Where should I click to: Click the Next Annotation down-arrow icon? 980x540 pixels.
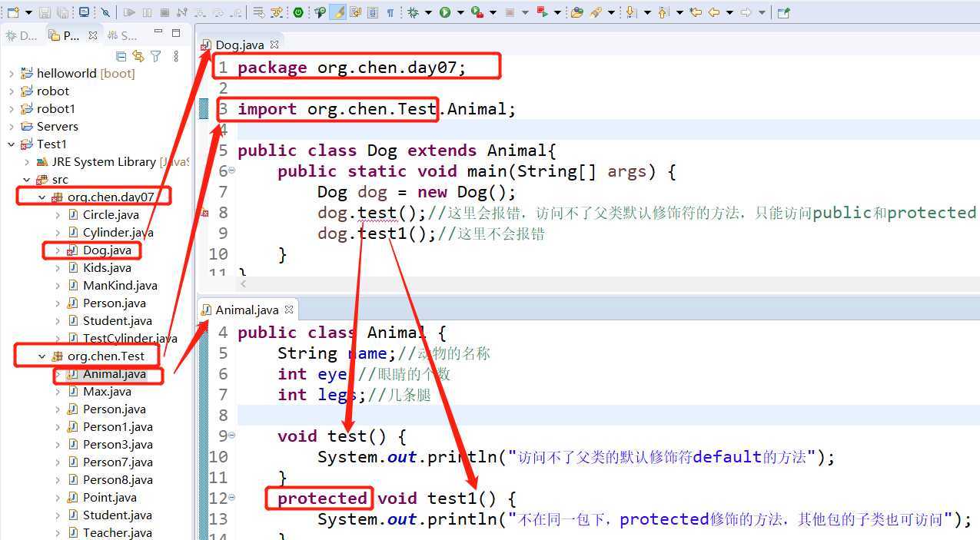coord(630,12)
